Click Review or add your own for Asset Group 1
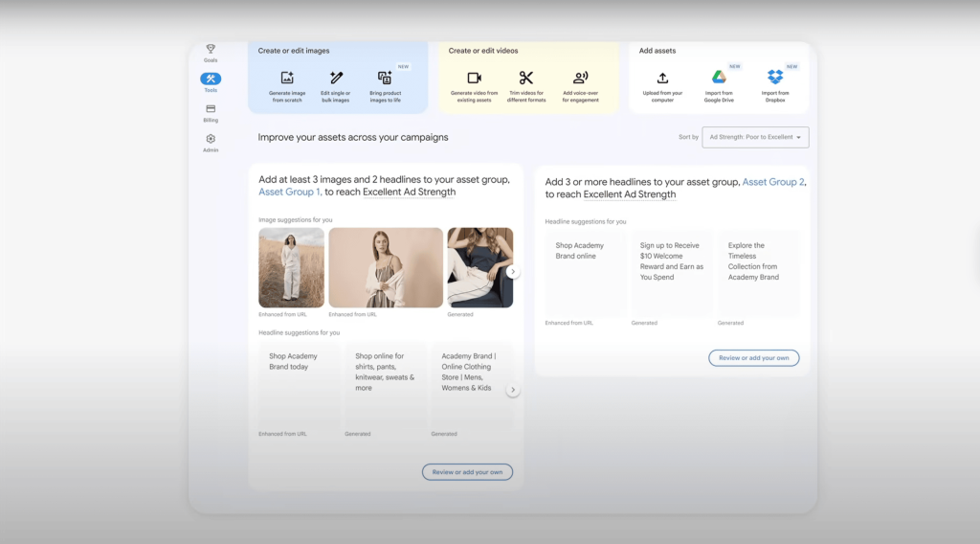 [467, 472]
